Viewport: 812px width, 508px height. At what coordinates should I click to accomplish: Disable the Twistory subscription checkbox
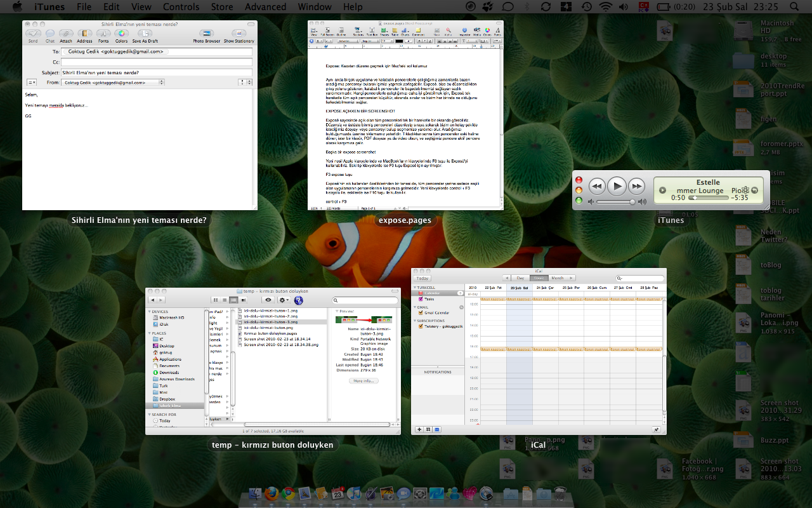(x=420, y=326)
